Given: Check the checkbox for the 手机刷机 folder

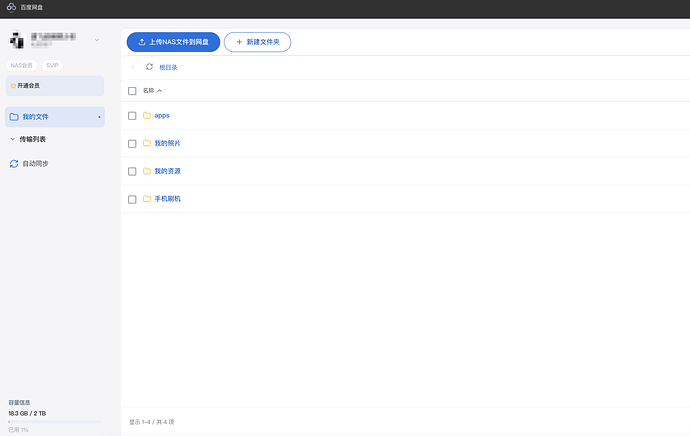Looking at the screenshot, I should 132,199.
